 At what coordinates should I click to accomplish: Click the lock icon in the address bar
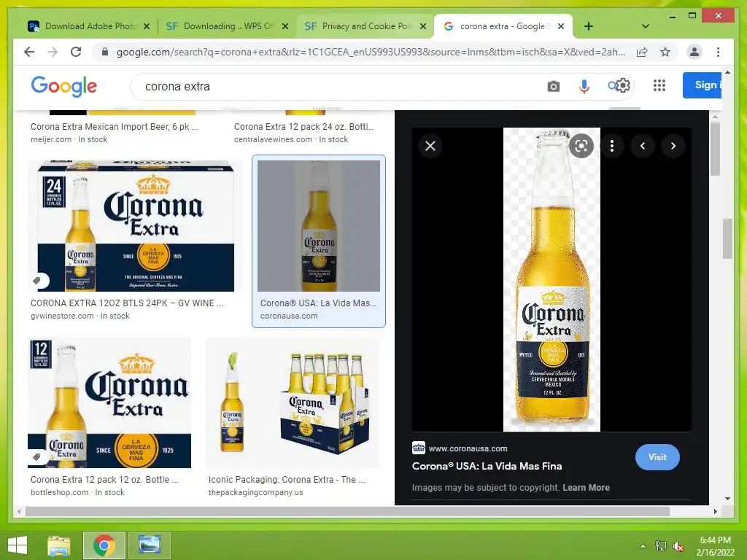(105, 52)
